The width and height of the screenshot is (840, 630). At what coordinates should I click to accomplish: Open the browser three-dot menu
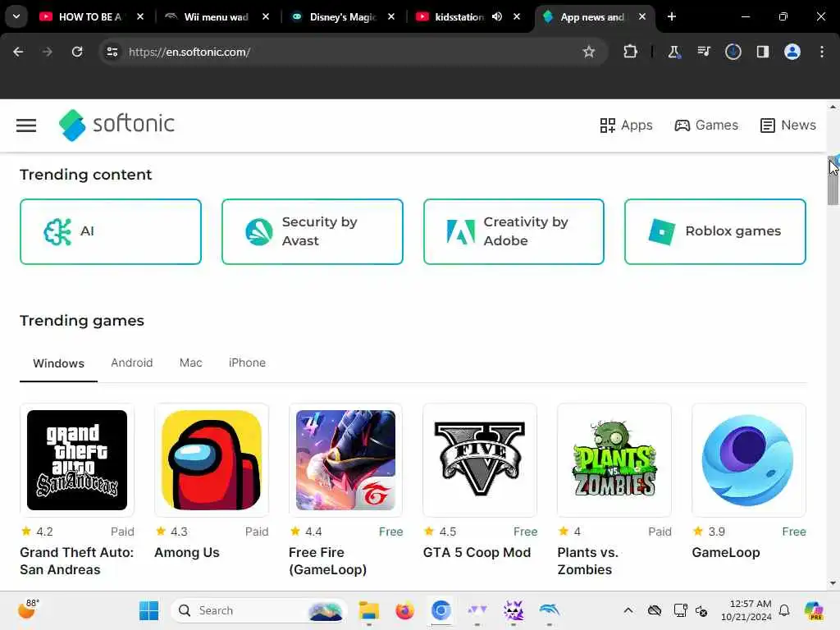click(x=822, y=52)
